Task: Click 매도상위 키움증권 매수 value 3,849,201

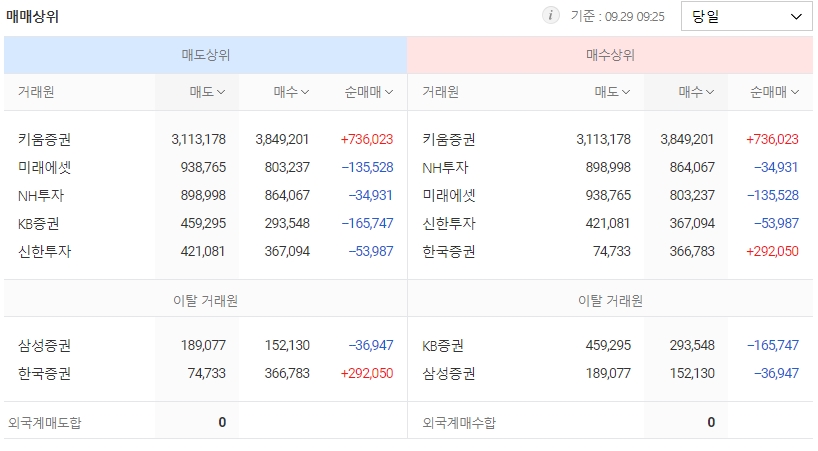Action: [x=282, y=139]
